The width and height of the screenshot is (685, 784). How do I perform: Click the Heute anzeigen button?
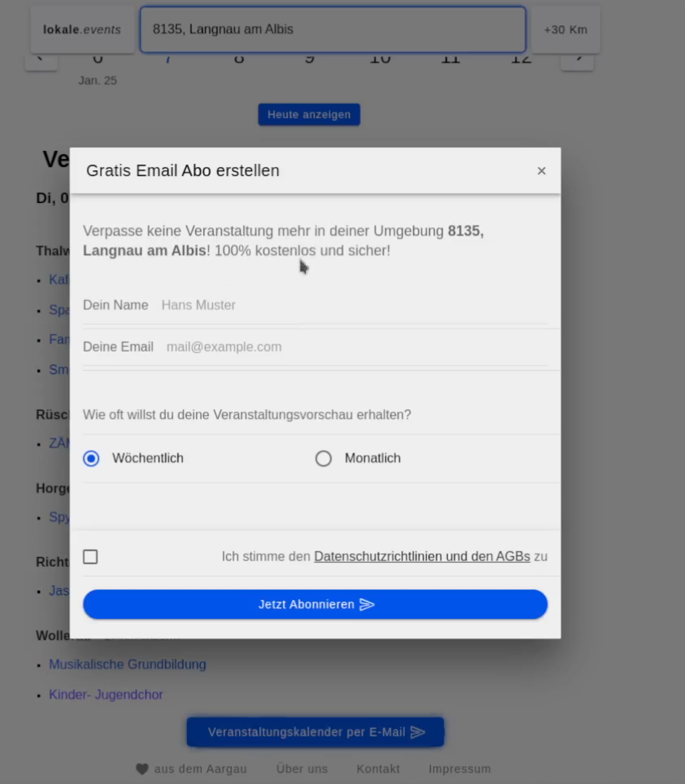pyautogui.click(x=309, y=115)
